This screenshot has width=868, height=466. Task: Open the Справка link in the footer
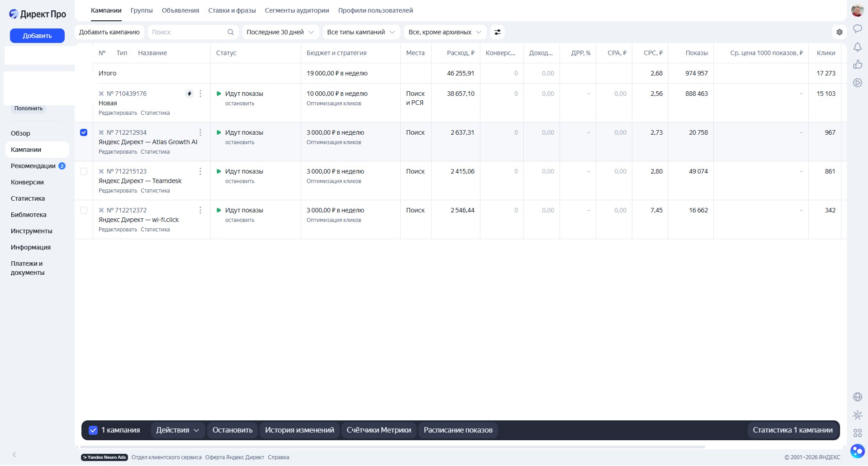coord(278,457)
